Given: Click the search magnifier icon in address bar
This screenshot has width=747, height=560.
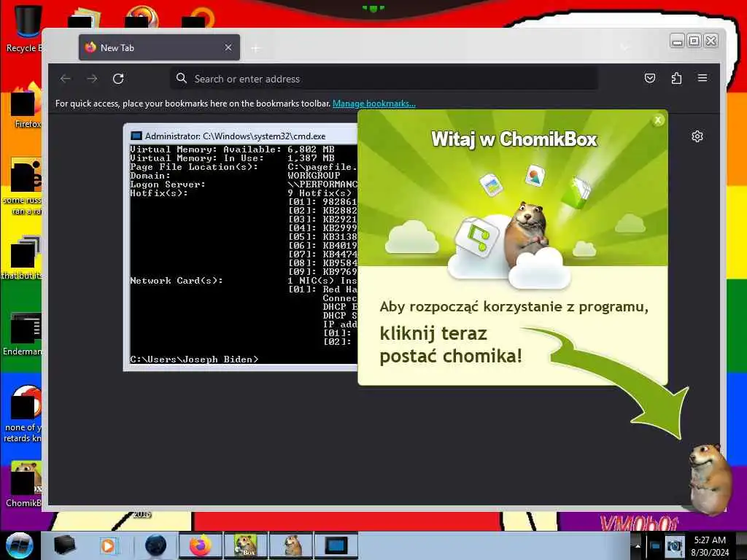Looking at the screenshot, I should pyautogui.click(x=181, y=78).
